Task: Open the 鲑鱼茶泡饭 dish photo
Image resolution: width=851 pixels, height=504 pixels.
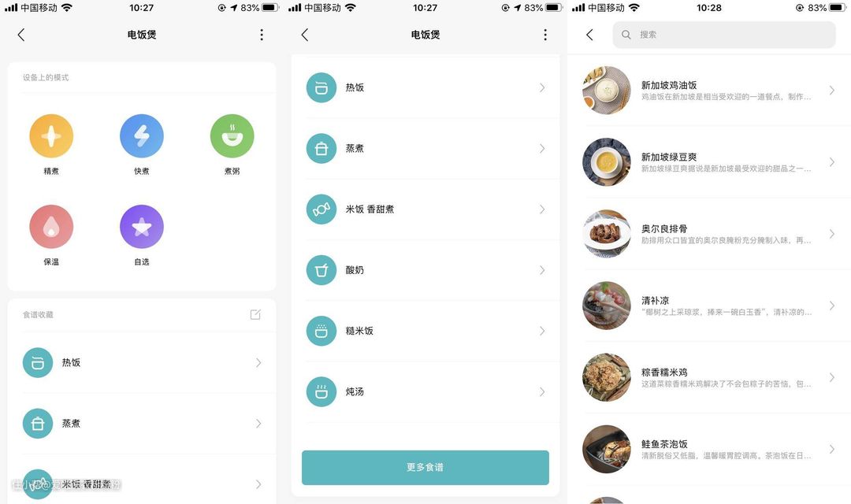Action: (x=606, y=449)
